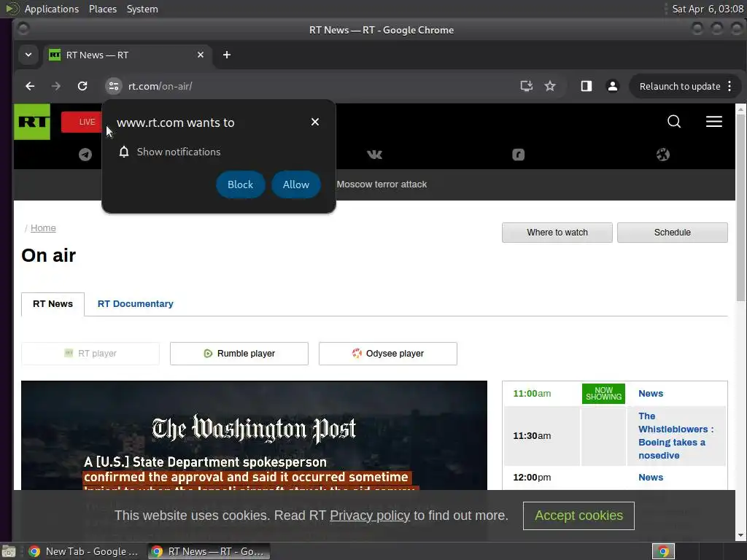Accept cookies on the banner
747x560 pixels.
click(x=578, y=516)
